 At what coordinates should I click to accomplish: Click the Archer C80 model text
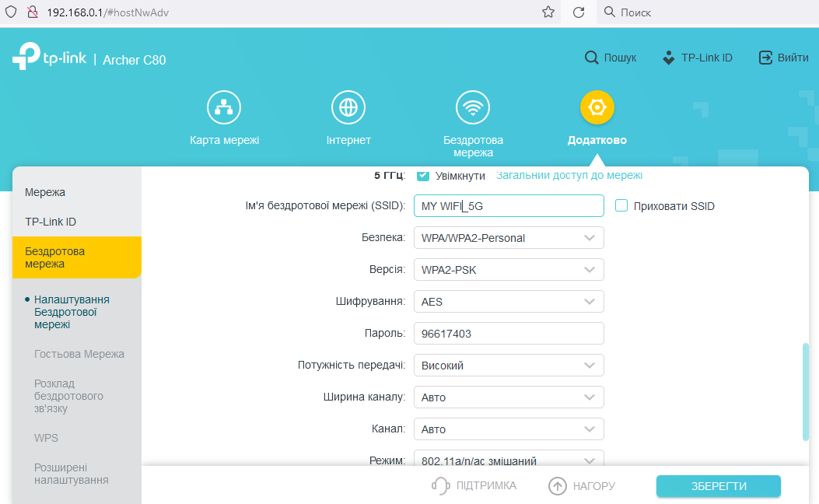tap(135, 60)
